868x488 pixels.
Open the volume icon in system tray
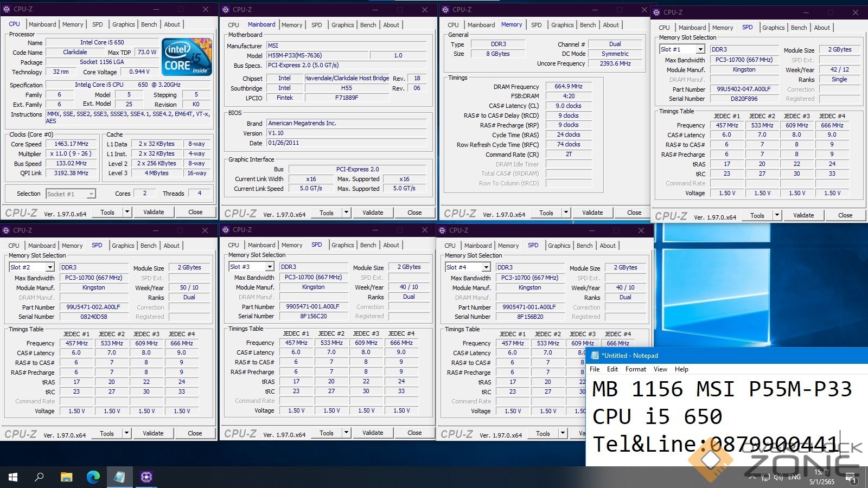778,478
